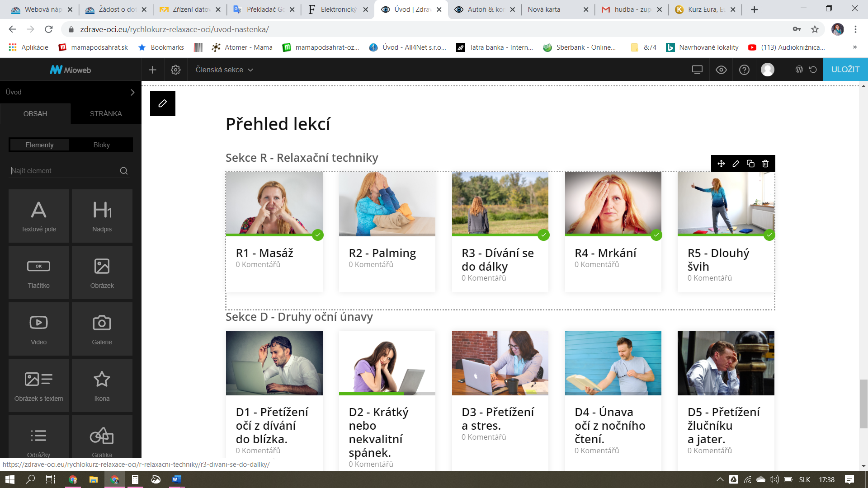This screenshot has width=868, height=488.
Task: Toggle the preview eye icon
Action: [x=721, y=70]
